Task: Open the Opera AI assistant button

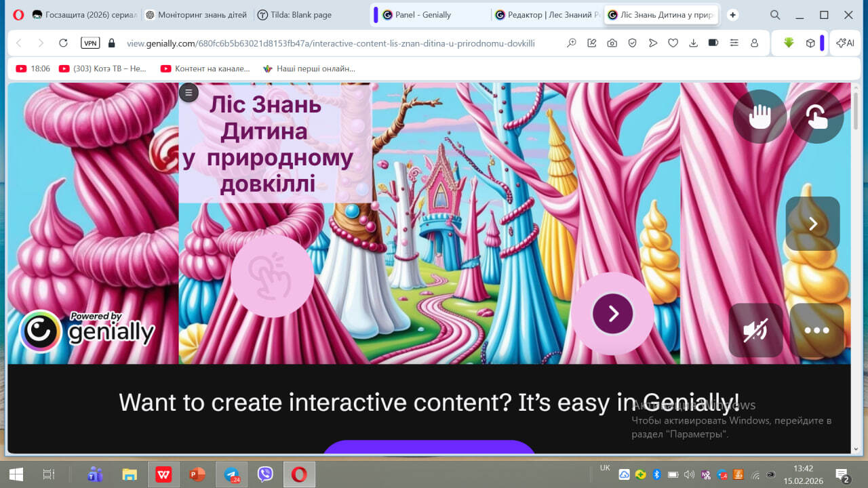Action: pyautogui.click(x=845, y=43)
